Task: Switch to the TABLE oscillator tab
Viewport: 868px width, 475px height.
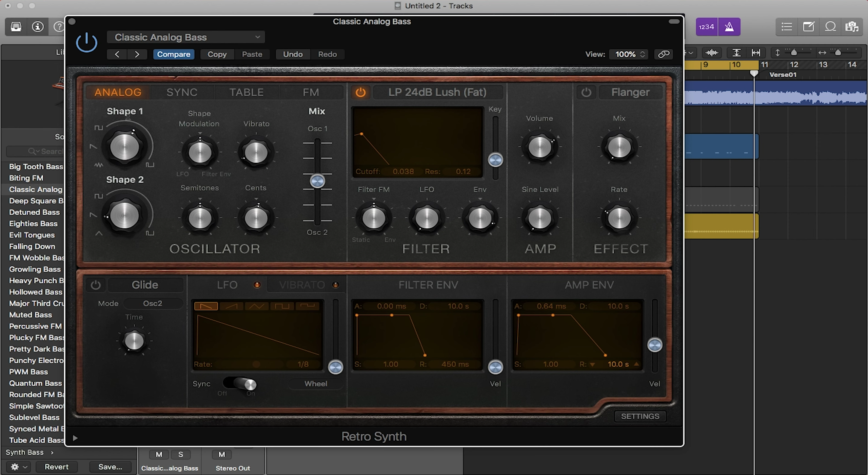Action: 246,92
